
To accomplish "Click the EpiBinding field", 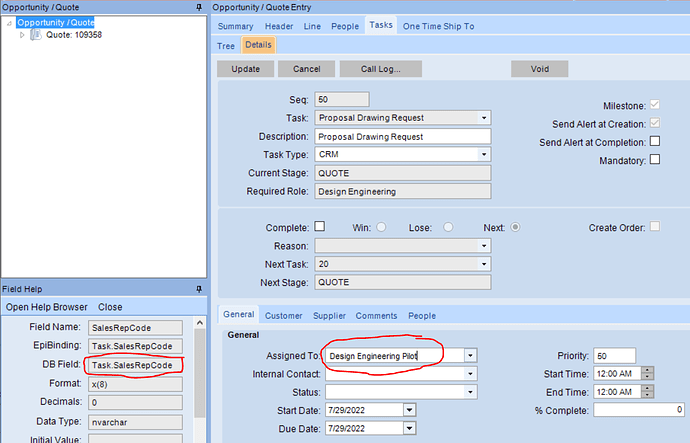I will pyautogui.click(x=135, y=346).
